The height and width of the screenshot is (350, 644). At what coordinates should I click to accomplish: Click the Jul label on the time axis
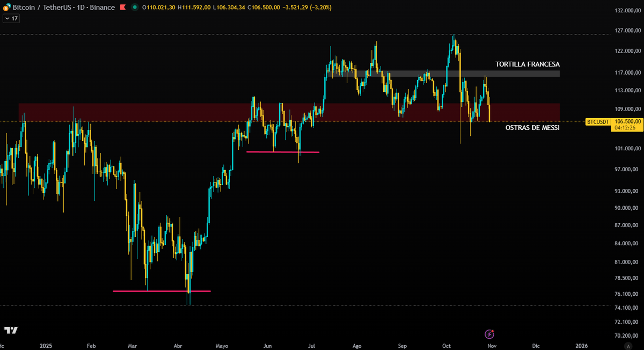click(311, 345)
